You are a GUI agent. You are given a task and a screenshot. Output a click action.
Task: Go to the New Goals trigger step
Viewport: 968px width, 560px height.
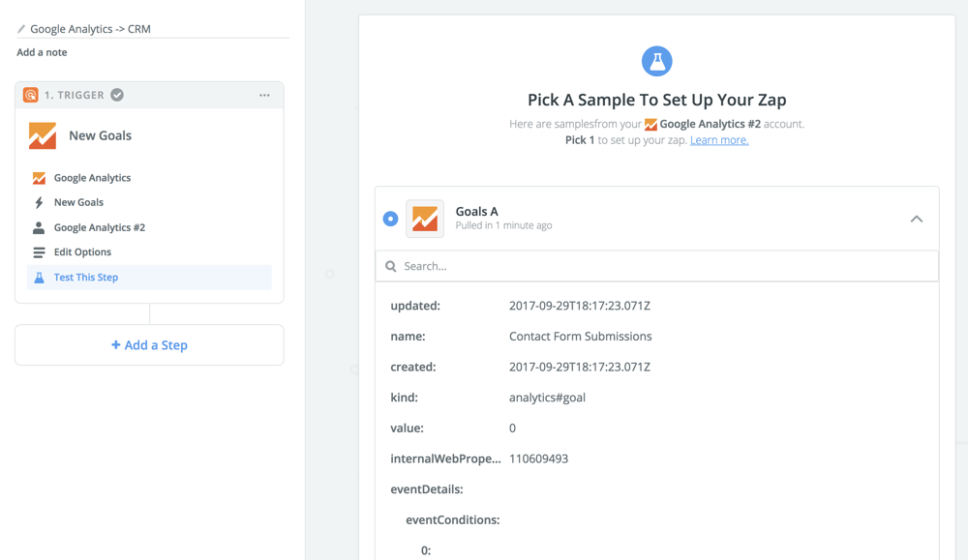coord(78,202)
